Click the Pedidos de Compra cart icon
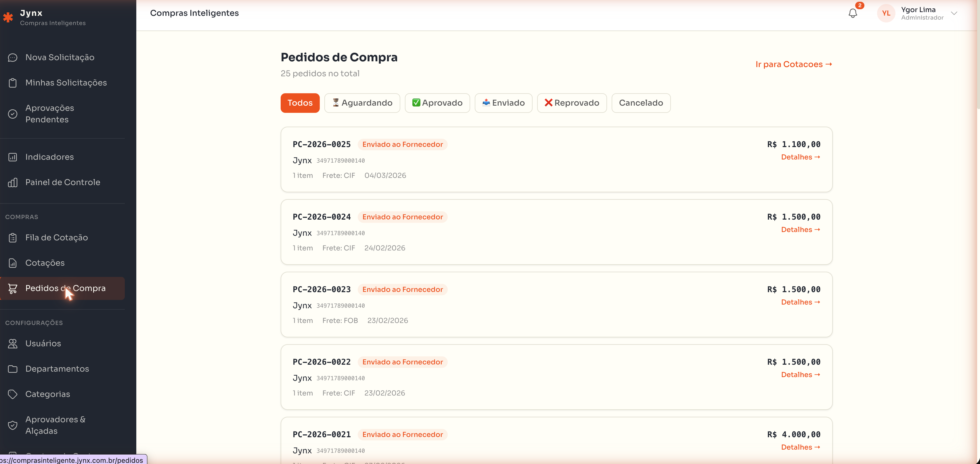Screen dimensions: 980x464 (x=13, y=288)
